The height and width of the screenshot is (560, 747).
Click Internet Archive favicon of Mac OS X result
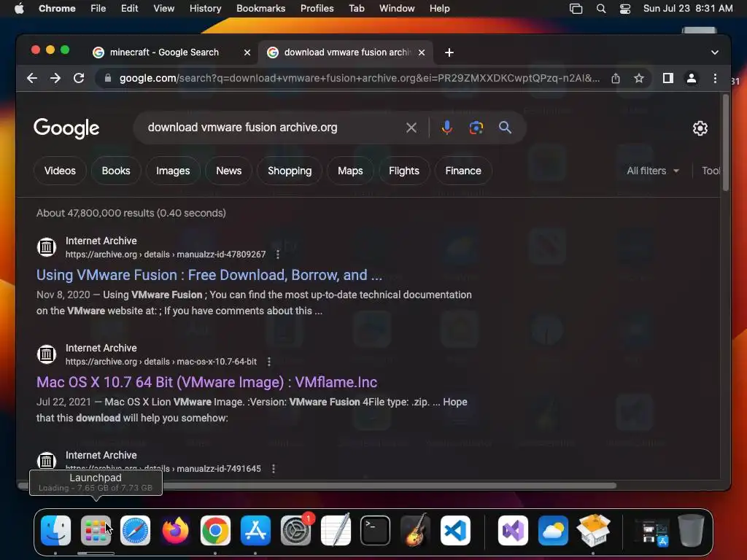tap(47, 354)
